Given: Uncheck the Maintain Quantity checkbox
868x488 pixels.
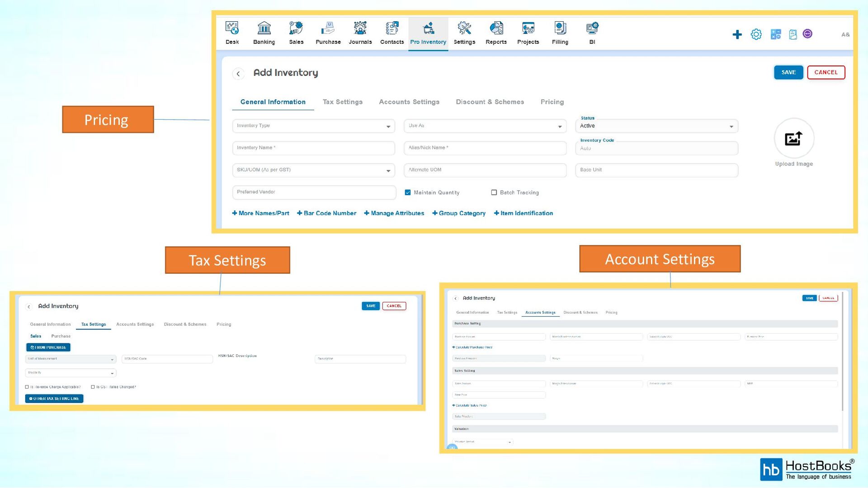Looking at the screenshot, I should (x=408, y=192).
